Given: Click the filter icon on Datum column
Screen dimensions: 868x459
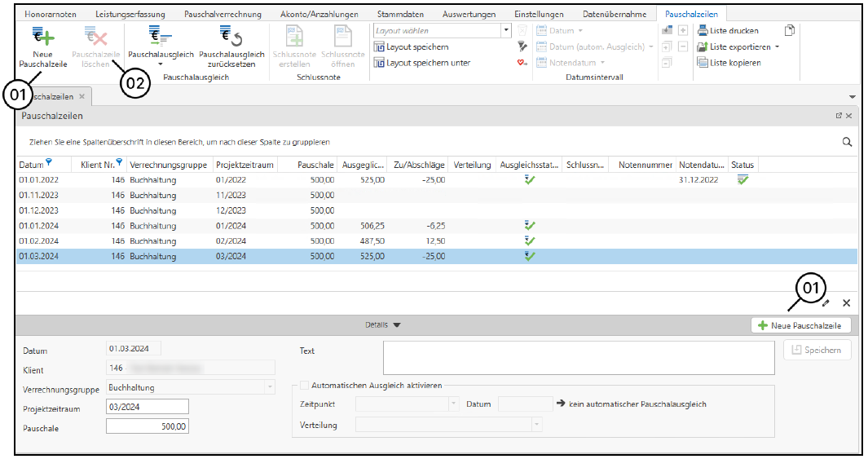Looking at the screenshot, I should 50,163.
